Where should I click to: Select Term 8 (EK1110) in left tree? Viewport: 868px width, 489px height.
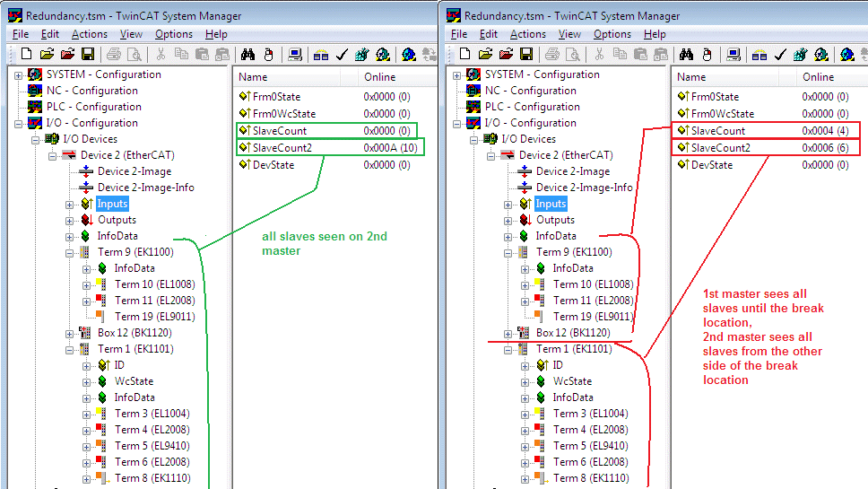click(x=152, y=478)
